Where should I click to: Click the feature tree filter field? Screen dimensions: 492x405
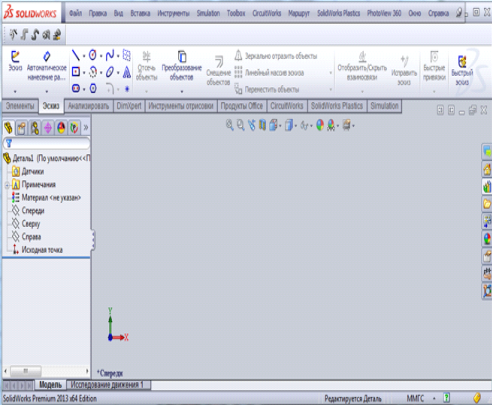coord(46,143)
